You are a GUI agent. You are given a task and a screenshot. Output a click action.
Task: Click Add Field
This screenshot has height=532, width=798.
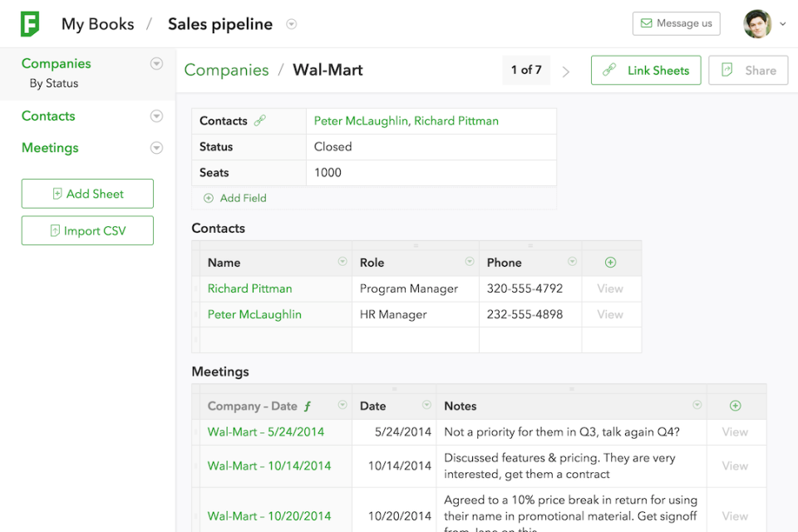(x=235, y=198)
